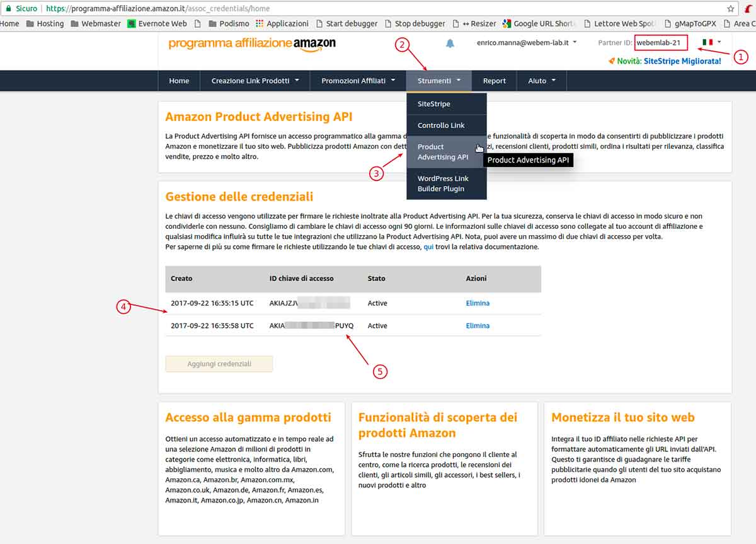Collapse the Strumenti dropdown menu
The height and width of the screenshot is (544, 756).
(439, 81)
